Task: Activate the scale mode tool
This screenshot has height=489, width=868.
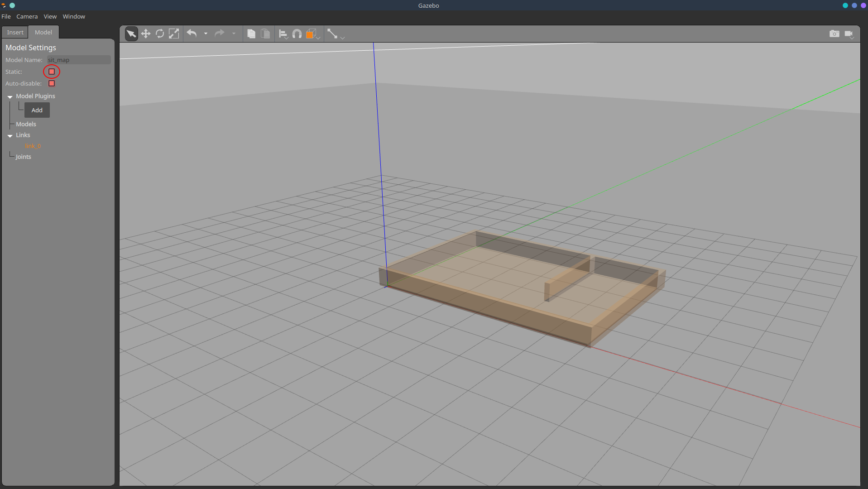Action: tap(174, 34)
